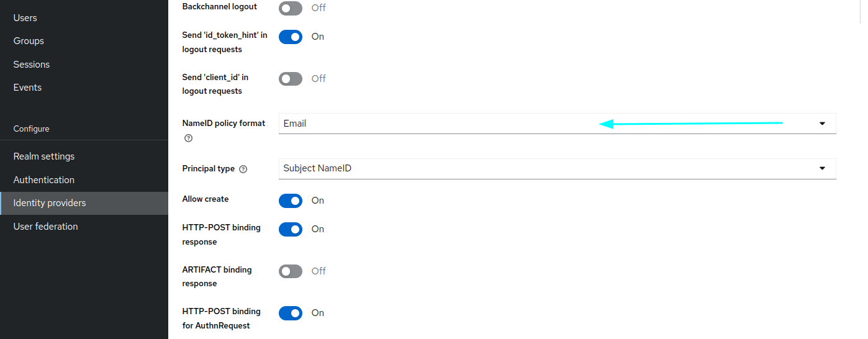Click the NameID policy format dropdown arrow
This screenshot has height=339, width=868.
[822, 124]
